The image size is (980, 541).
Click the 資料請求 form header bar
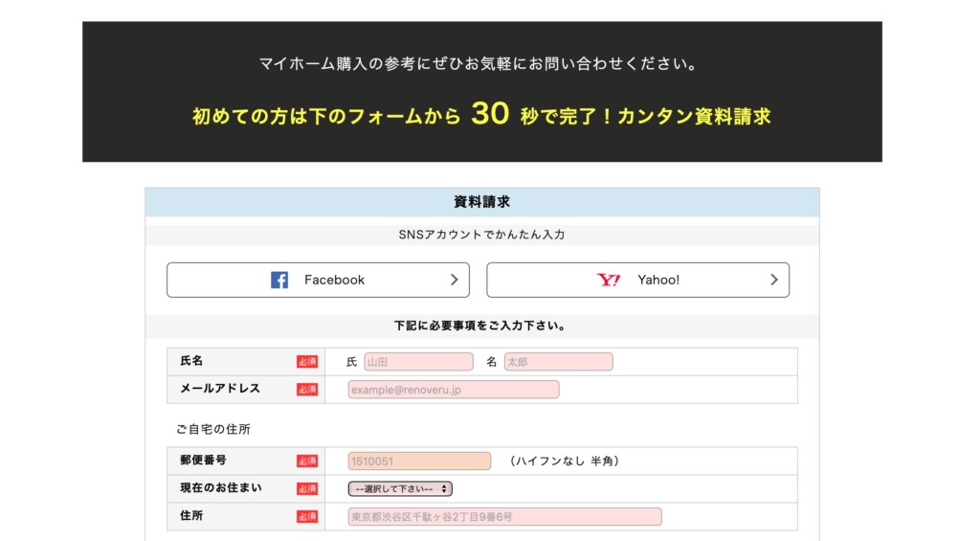482,202
